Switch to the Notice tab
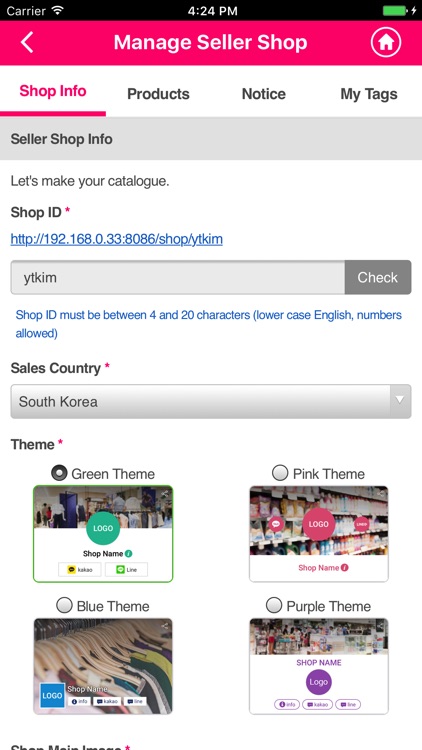Screen dimensions: 422x750 pyautogui.click(x=264, y=94)
